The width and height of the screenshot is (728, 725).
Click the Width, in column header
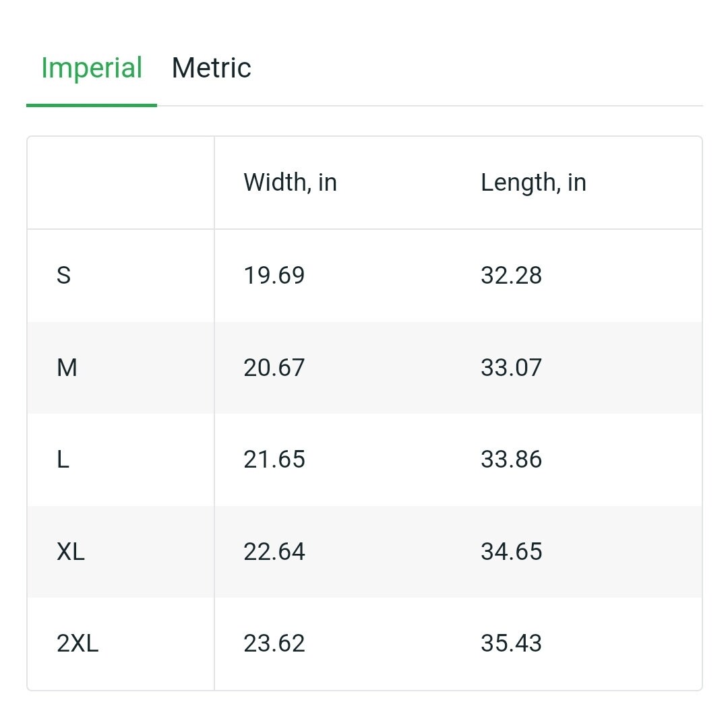coord(290,183)
